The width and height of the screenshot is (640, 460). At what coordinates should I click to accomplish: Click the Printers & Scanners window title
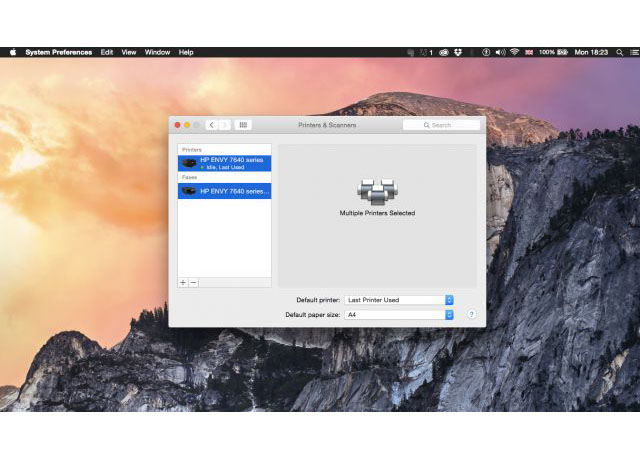327,125
